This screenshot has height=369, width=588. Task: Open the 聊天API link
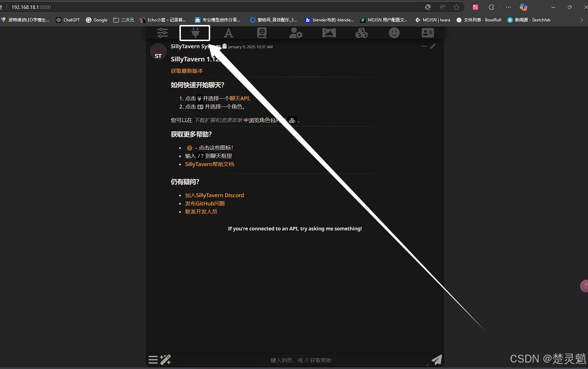(x=239, y=98)
